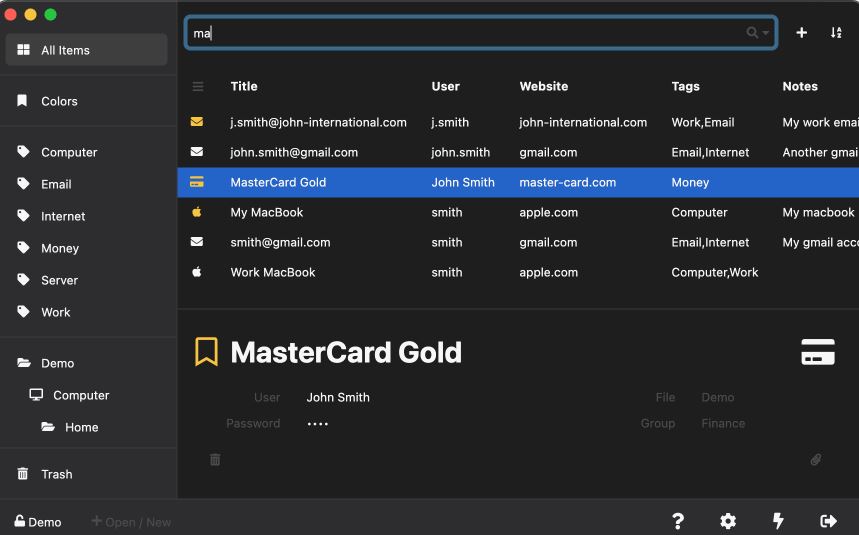Screen dimensions: 859x535
Task: Click the Colors bookmark icon in sidebar
Action: (x=22, y=100)
